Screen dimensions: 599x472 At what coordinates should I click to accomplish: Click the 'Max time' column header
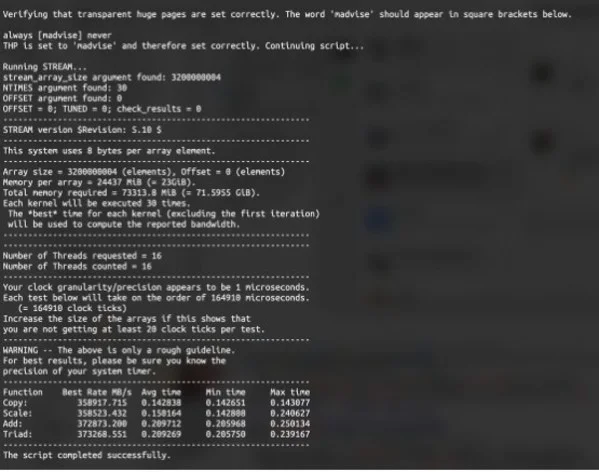290,392
